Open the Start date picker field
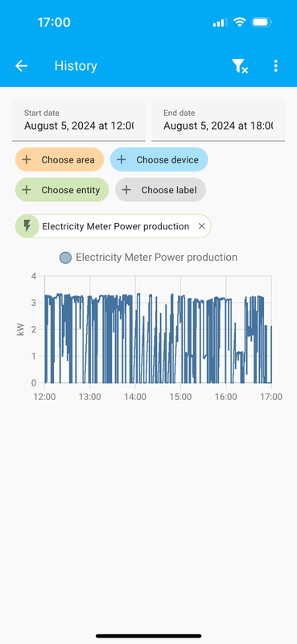The height and width of the screenshot is (644, 297). click(x=78, y=120)
